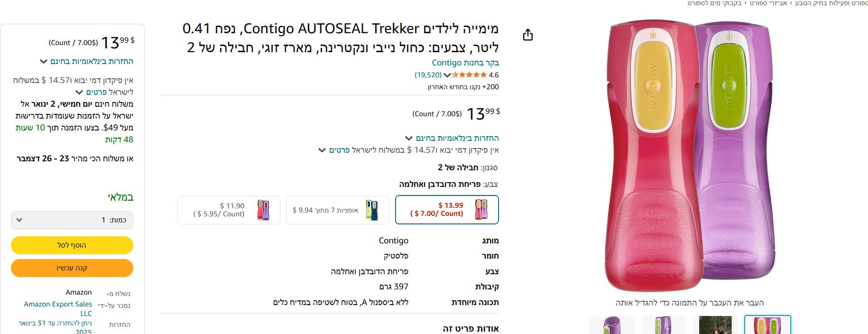The height and width of the screenshot is (334, 868).
Task: Click the main product image of the bottles
Action: coord(690,157)
